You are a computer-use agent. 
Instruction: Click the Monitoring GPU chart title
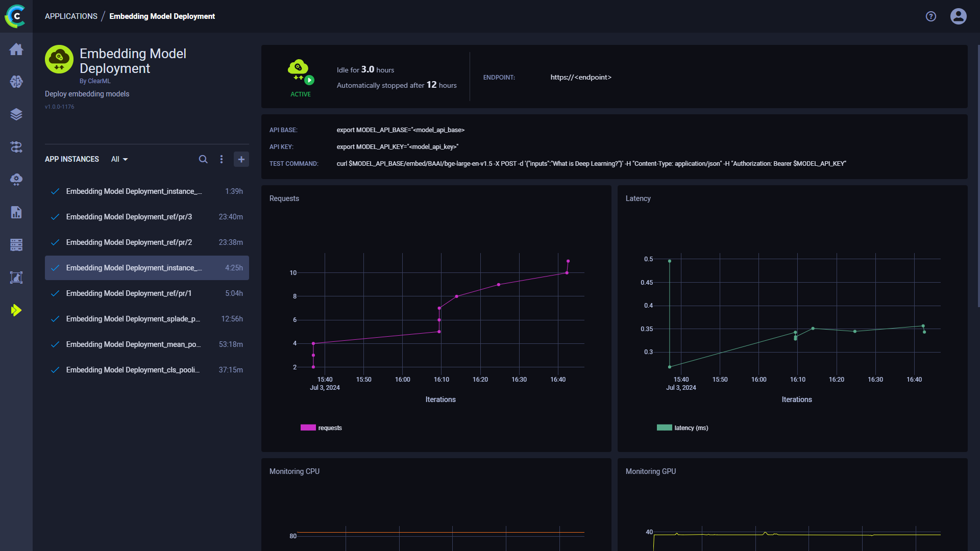651,471
